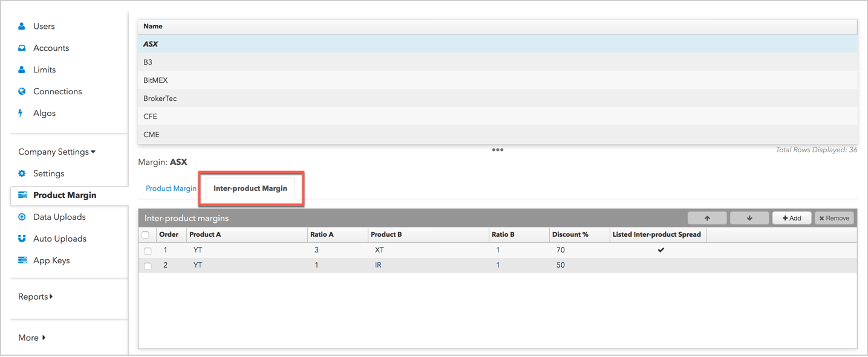Click Listed Inter-product Spread column header

657,234
